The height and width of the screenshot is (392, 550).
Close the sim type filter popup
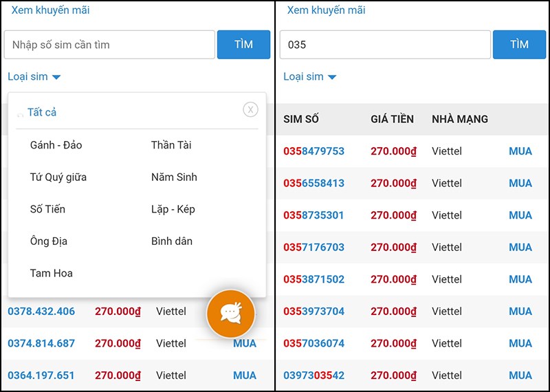coord(250,109)
